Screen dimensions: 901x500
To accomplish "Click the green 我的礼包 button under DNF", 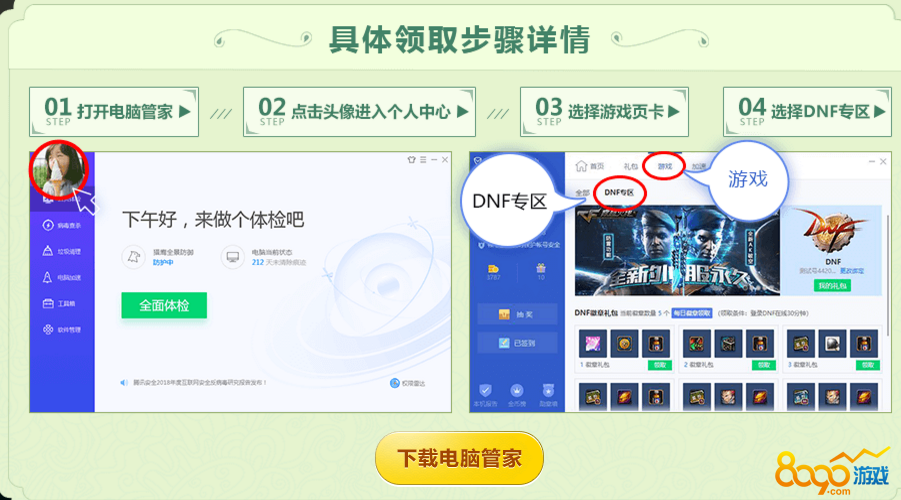I will click(832, 286).
